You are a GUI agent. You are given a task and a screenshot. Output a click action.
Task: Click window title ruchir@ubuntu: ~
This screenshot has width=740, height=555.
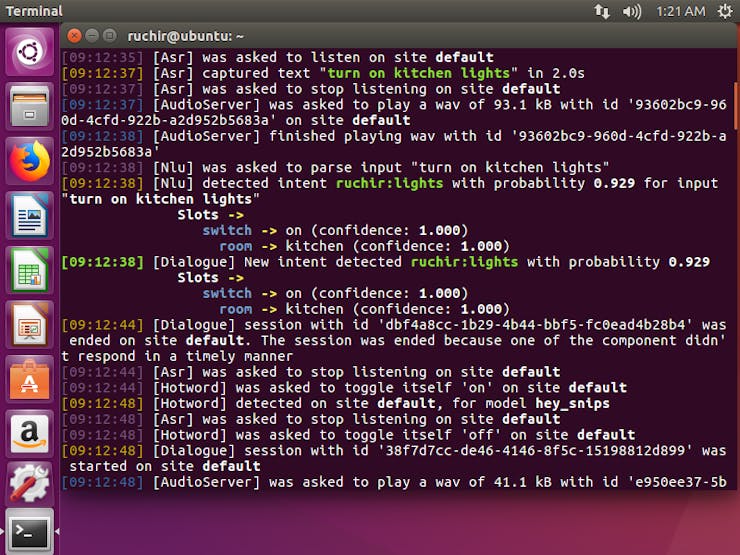tap(185, 36)
